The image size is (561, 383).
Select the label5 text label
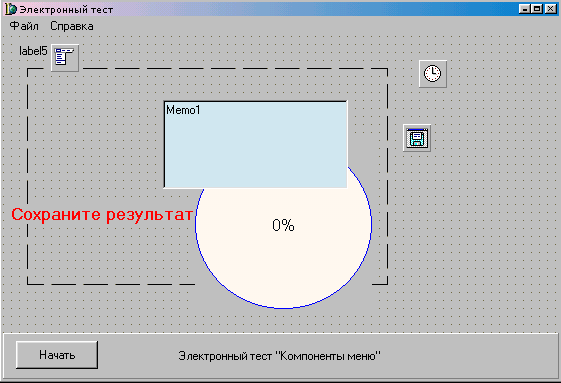pos(33,51)
